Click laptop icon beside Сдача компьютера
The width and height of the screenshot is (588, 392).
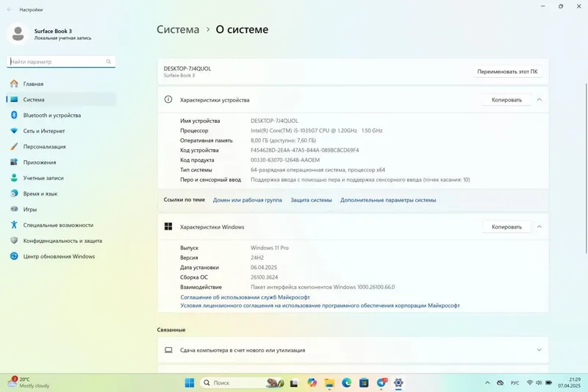[169, 350]
